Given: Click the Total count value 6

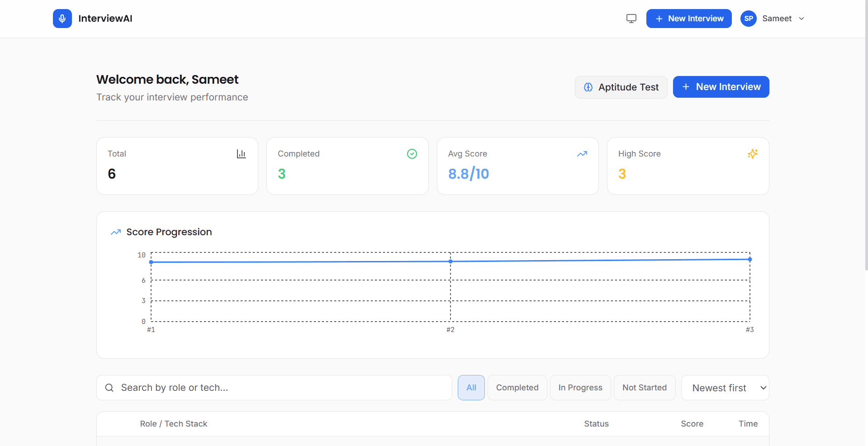Looking at the screenshot, I should click(x=112, y=174).
